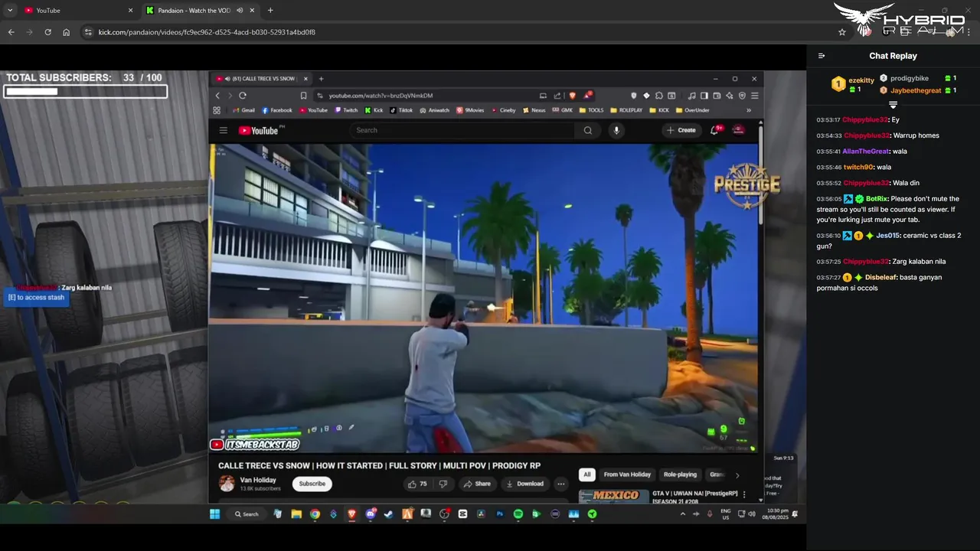Open the Twitch bookmark
Image resolution: width=980 pixels, height=551 pixels.
point(346,110)
